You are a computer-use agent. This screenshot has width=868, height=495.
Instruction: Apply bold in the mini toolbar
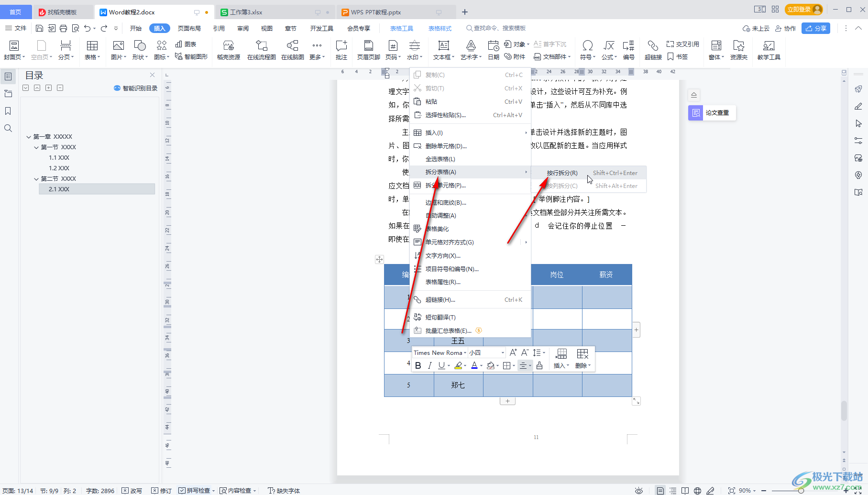tap(418, 365)
